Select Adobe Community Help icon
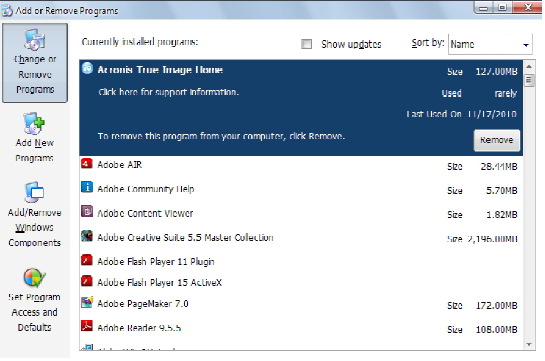545x361 pixels. (x=87, y=187)
